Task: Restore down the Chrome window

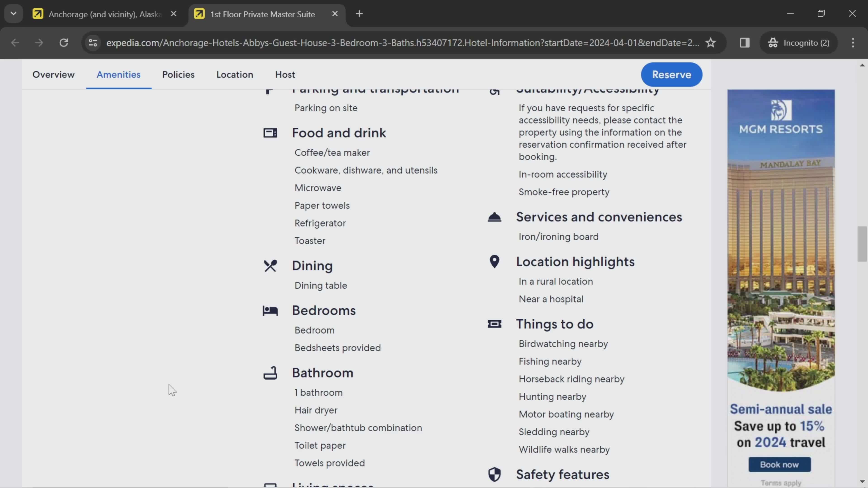Action: coord(821,14)
